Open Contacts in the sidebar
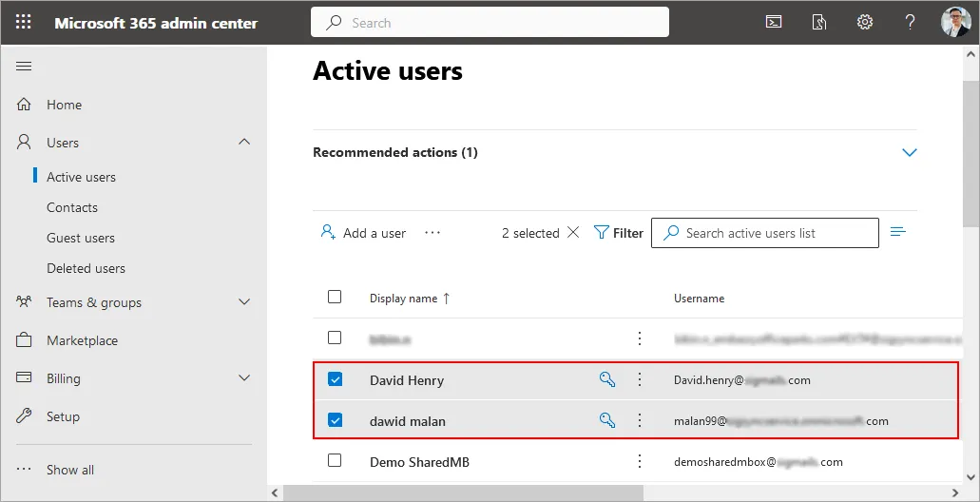The image size is (980, 502). point(72,207)
